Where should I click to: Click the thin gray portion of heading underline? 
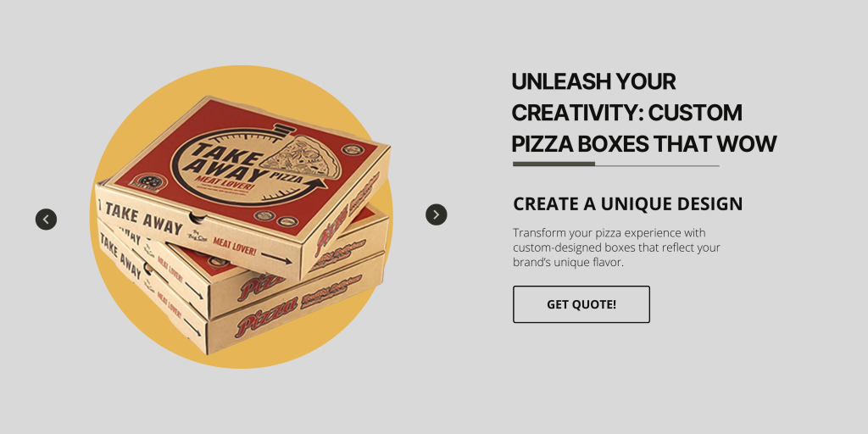point(657,165)
